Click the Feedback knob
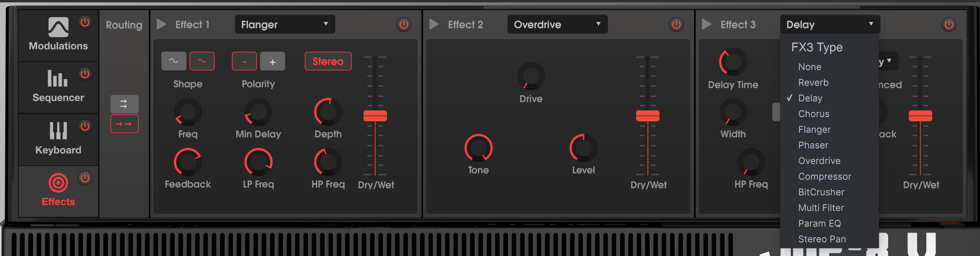This screenshot has width=980, height=256. point(188,162)
